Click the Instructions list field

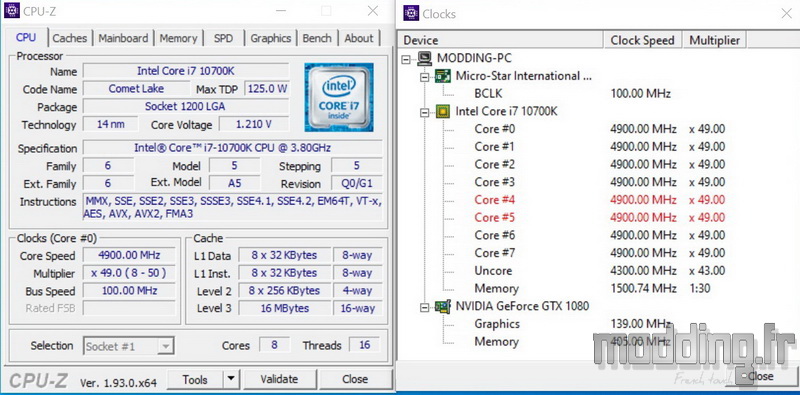point(233,208)
